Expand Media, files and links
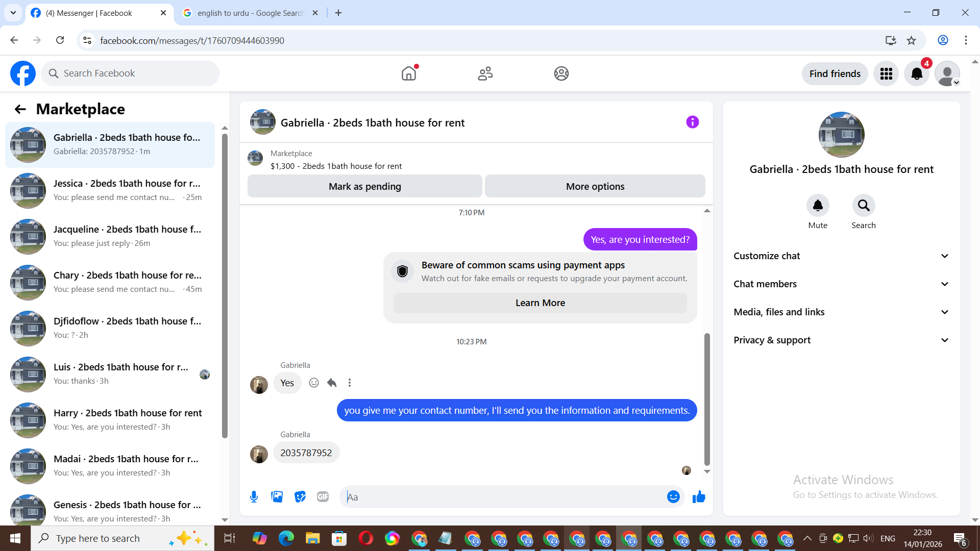Image resolution: width=980 pixels, height=551 pixels. point(841,312)
